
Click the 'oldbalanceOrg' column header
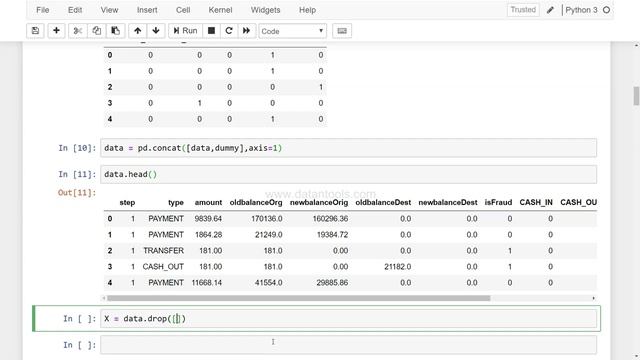click(x=256, y=202)
